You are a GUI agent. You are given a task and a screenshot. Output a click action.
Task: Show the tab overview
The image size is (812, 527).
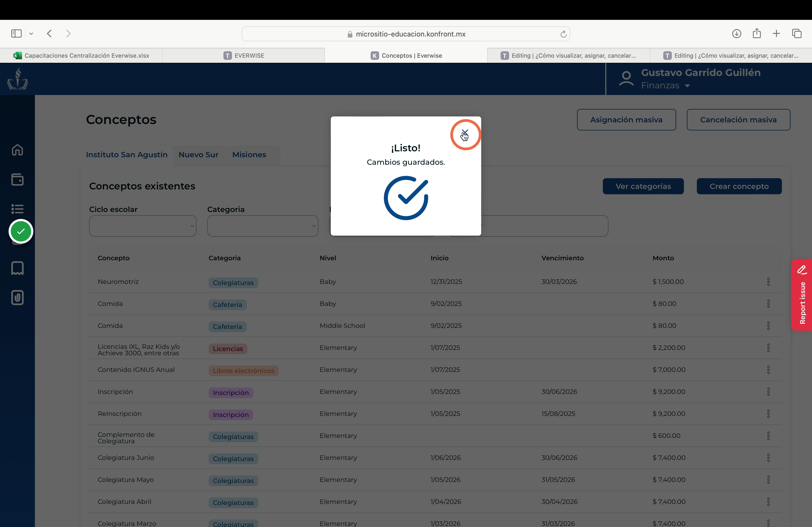click(x=797, y=33)
